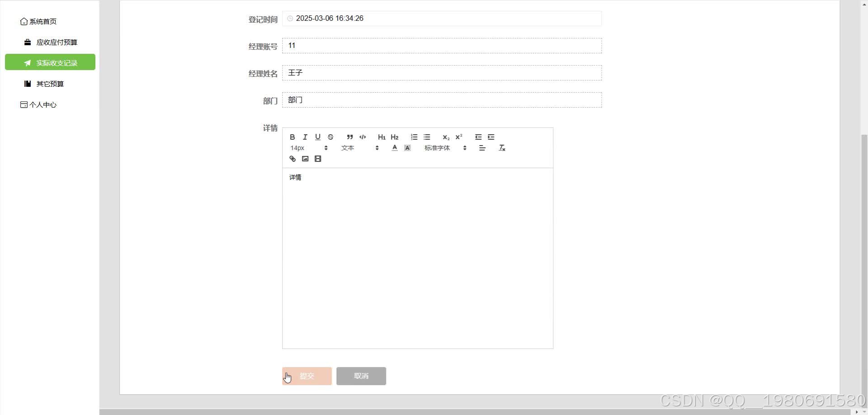Open the 文本 heading style dropdown
Image resolution: width=868 pixels, height=415 pixels.
point(348,148)
